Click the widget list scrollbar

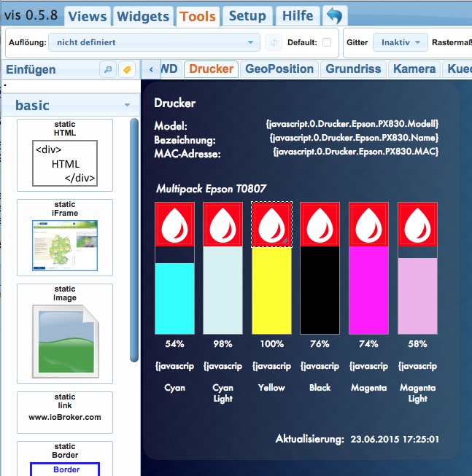pyautogui.click(x=134, y=240)
